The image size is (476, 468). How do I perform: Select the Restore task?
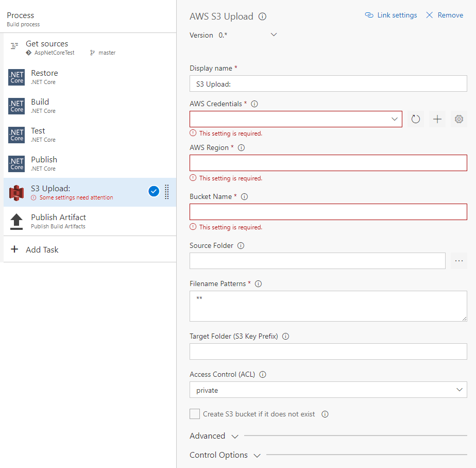[90, 77]
